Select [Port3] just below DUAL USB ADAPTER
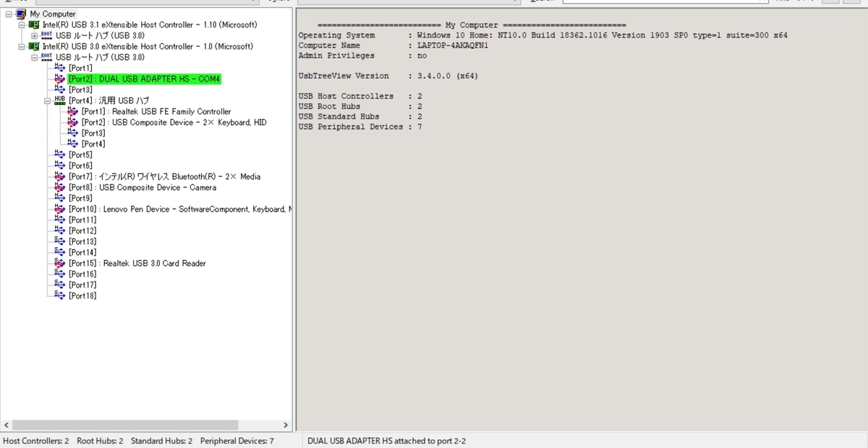Viewport: 868px width, 448px height. pyautogui.click(x=80, y=90)
